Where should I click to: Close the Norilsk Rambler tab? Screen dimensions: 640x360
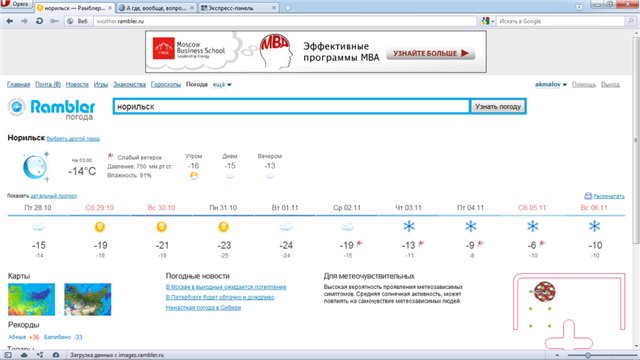110,8
